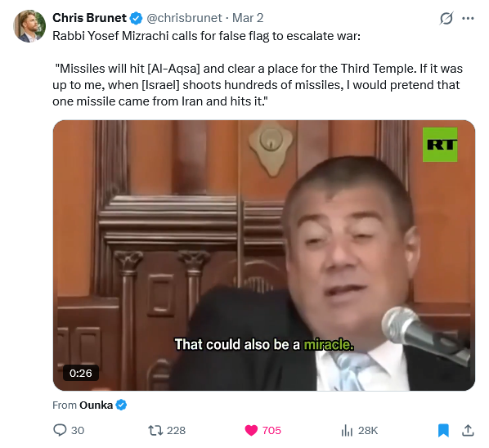Toggle the blue bookmark icon

[443, 430]
